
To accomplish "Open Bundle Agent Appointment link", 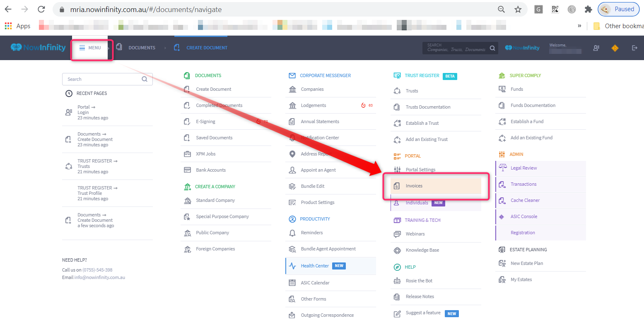I will coord(328,249).
